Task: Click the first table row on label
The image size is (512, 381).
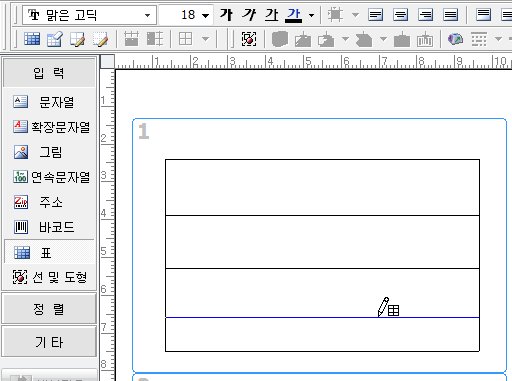Action: tap(322, 187)
